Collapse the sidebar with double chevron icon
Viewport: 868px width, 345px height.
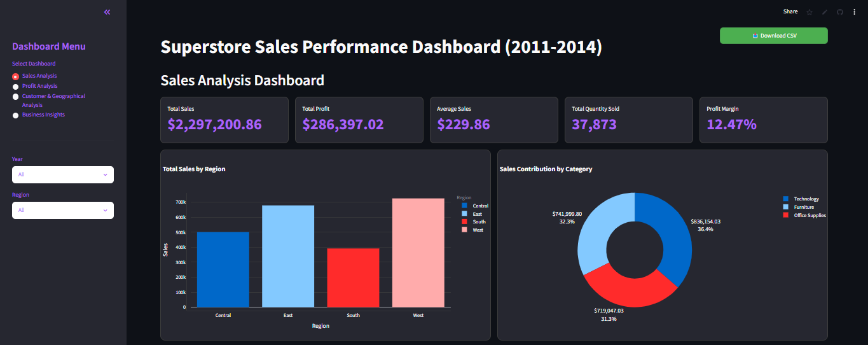click(107, 12)
